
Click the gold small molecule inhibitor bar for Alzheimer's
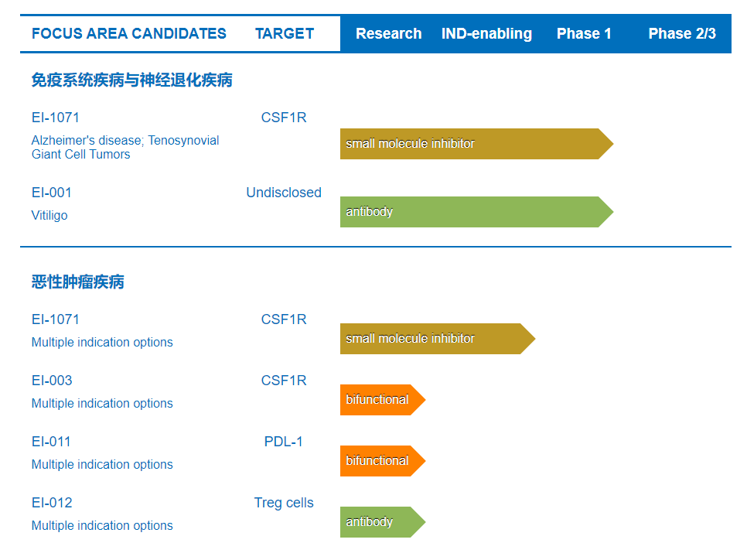[x=476, y=143]
